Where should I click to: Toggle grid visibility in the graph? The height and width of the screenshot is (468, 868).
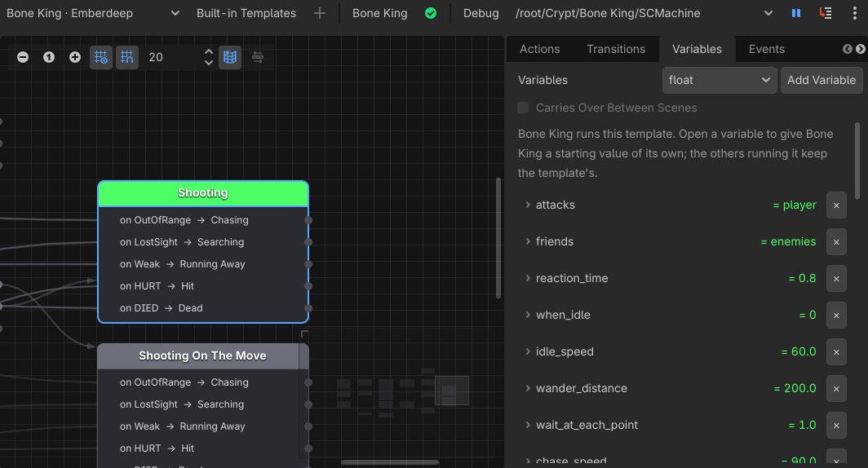tap(101, 57)
